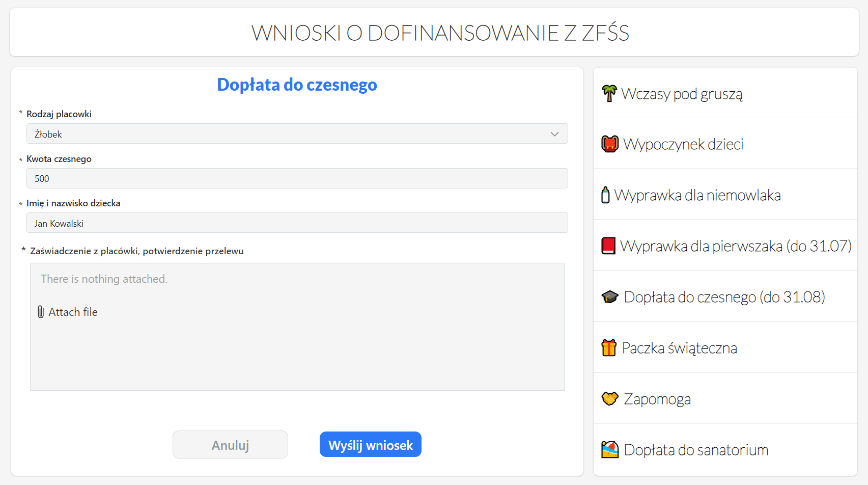This screenshot has width=868, height=485.
Task: Focus the Imię i nazwisko dziecka field
Action: (296, 223)
